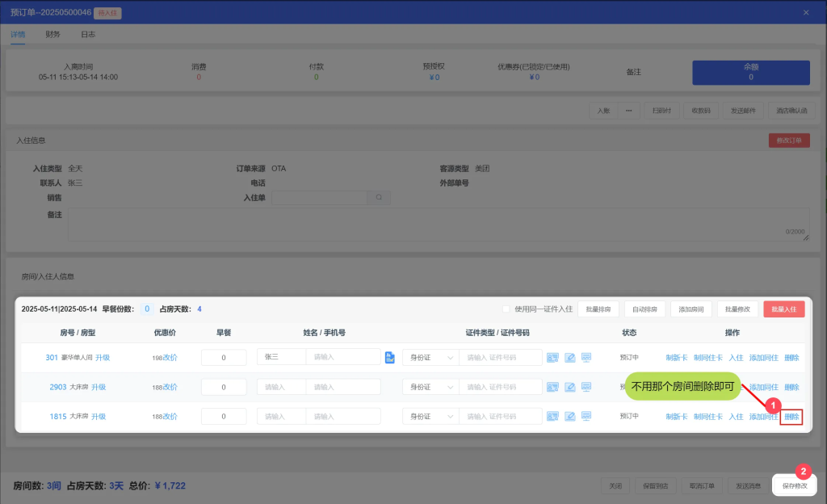827x504 pixels.
Task: Click 改价 link for room 301
Action: [x=170, y=357]
